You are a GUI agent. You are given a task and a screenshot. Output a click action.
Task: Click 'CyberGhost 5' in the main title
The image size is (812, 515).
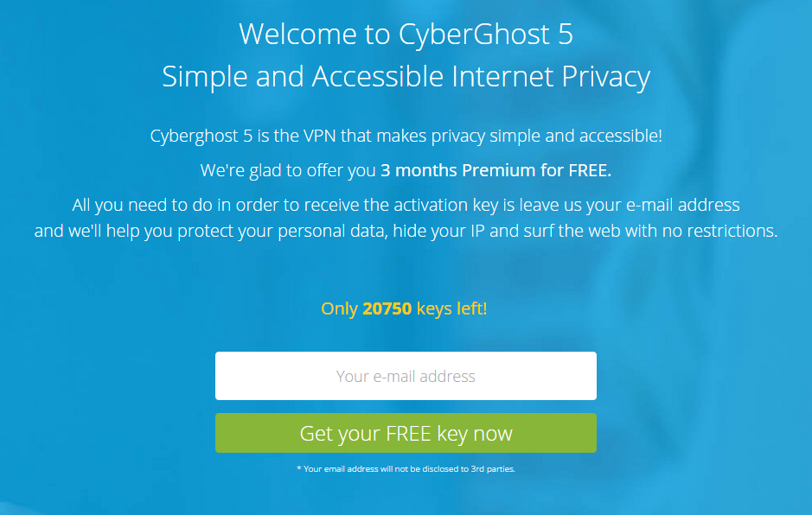pos(486,35)
